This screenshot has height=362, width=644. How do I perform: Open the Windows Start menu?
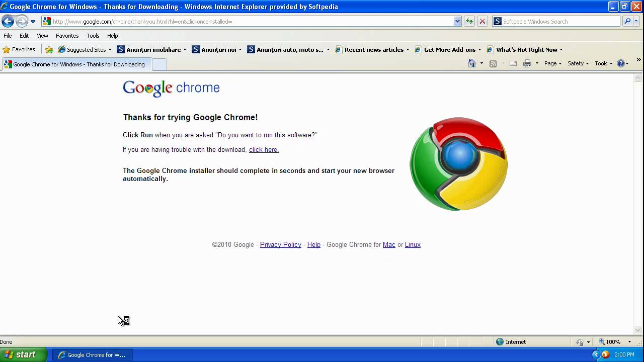pyautogui.click(x=23, y=354)
